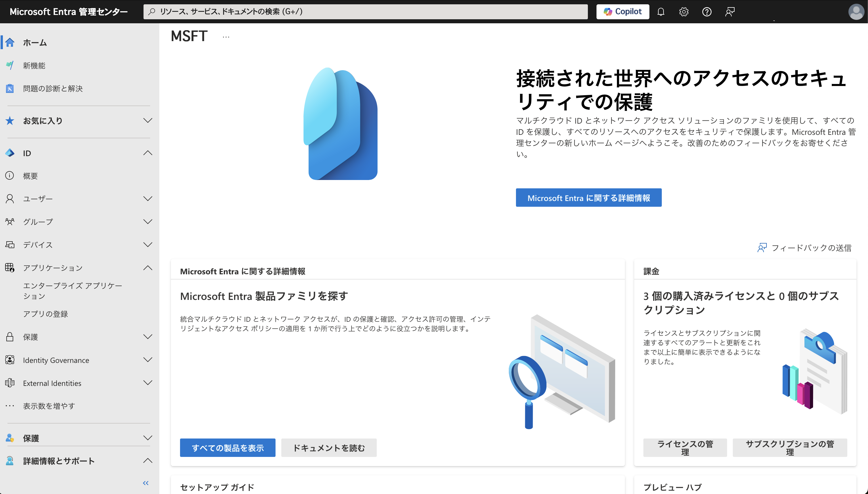Open エンタープライズ アプリケーション
This screenshot has width=868, height=494.
(x=72, y=291)
